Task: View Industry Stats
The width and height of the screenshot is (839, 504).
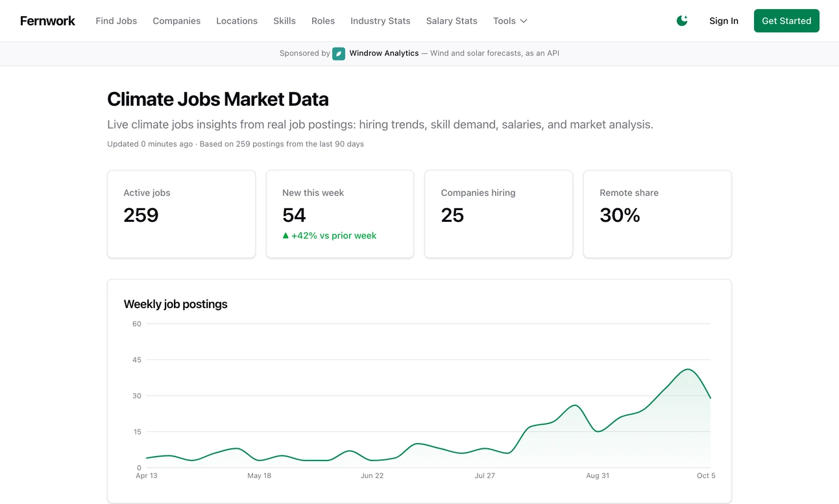Action: pos(380,21)
